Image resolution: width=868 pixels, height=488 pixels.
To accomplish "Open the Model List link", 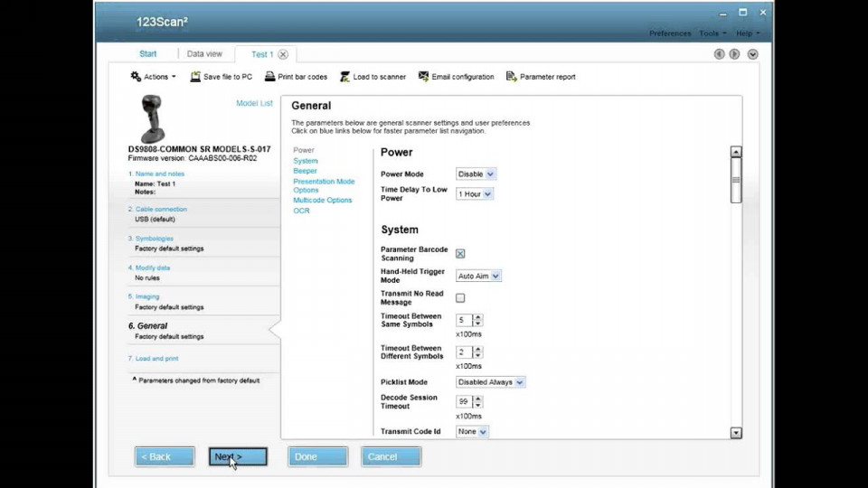I will (x=254, y=103).
